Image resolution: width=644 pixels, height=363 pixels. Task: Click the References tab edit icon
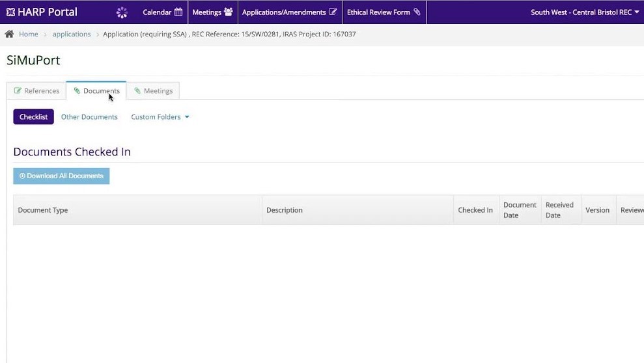tap(18, 91)
